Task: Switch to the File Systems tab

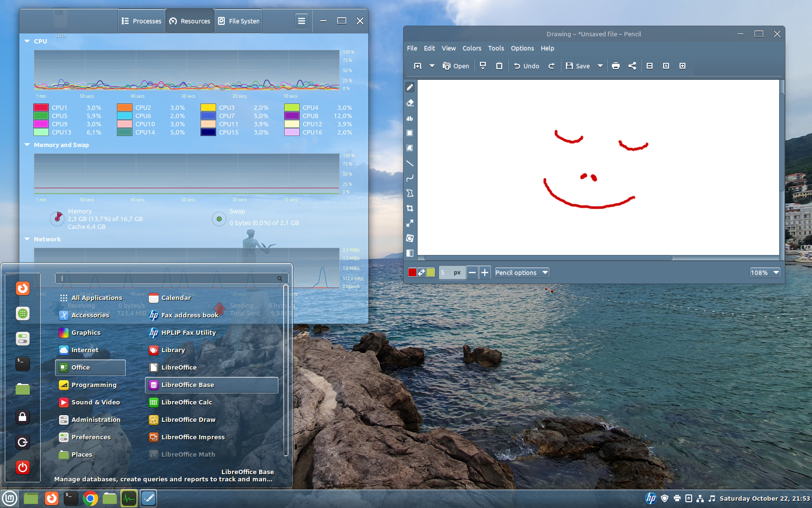Action: 239,21
